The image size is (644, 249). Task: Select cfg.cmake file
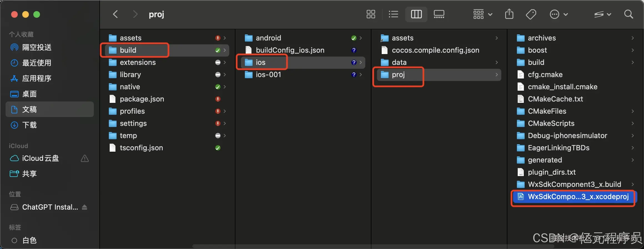[575, 75]
